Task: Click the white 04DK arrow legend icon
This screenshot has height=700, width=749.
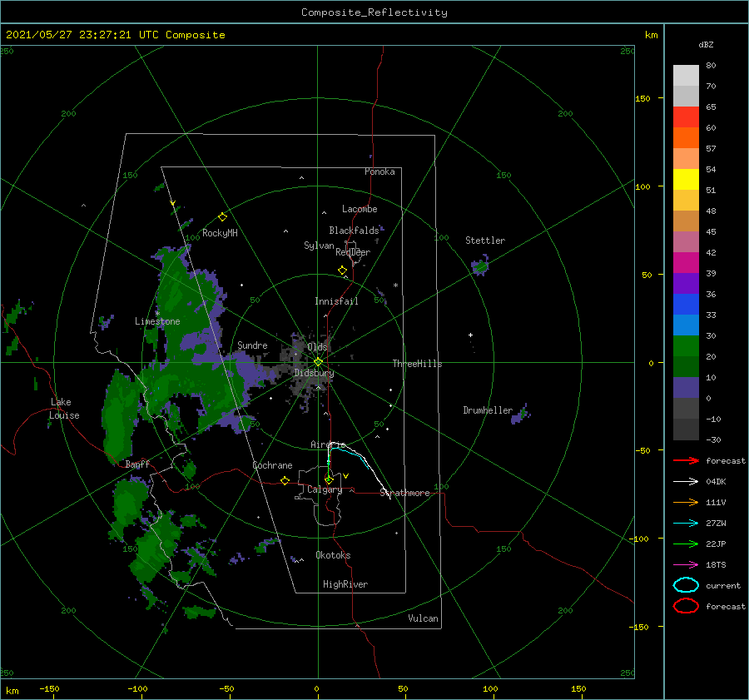Action: tap(686, 482)
